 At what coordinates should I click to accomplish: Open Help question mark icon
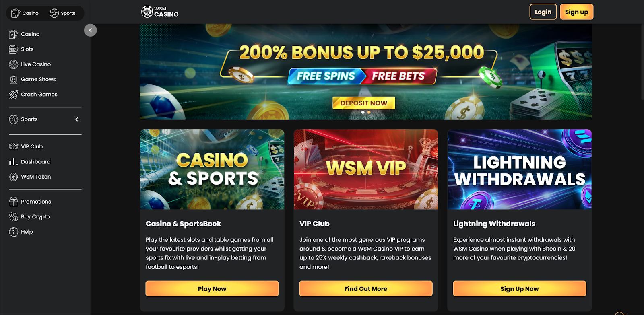tap(13, 232)
